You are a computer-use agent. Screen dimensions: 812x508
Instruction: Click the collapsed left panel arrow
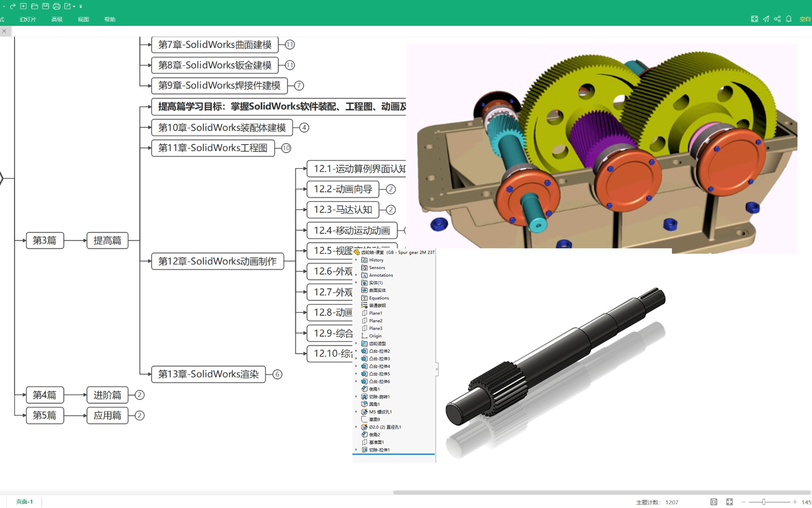(2, 178)
